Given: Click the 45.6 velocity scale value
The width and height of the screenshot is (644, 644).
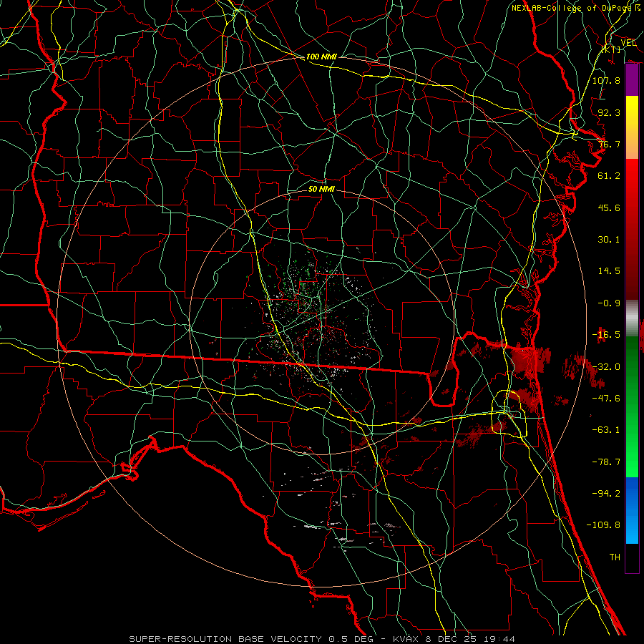Looking at the screenshot, I should coord(609,208).
